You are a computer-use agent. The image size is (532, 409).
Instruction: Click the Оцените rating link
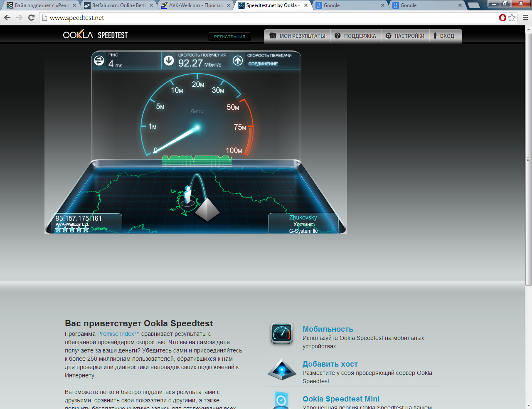click(x=99, y=229)
